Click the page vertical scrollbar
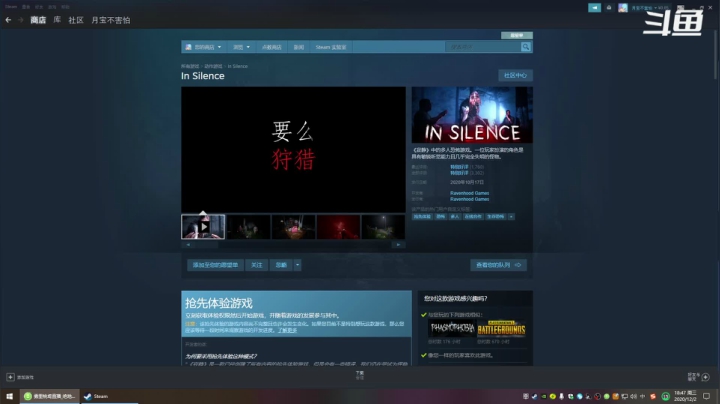 click(x=715, y=53)
